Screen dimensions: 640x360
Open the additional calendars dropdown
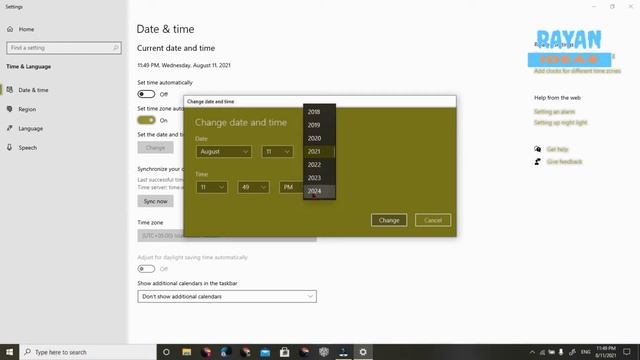(x=227, y=296)
